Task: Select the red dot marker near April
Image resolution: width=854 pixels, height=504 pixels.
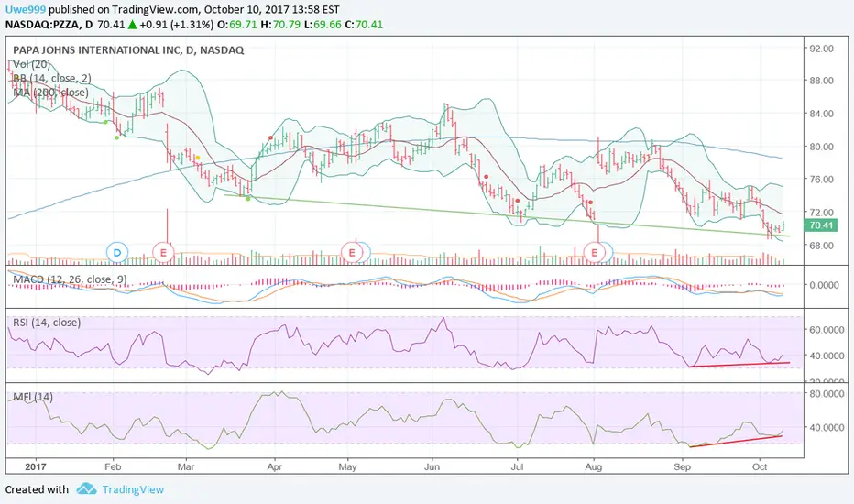Action: (x=270, y=137)
